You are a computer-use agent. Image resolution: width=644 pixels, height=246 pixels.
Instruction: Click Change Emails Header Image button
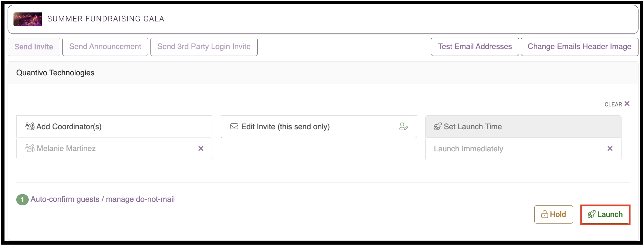[580, 47]
